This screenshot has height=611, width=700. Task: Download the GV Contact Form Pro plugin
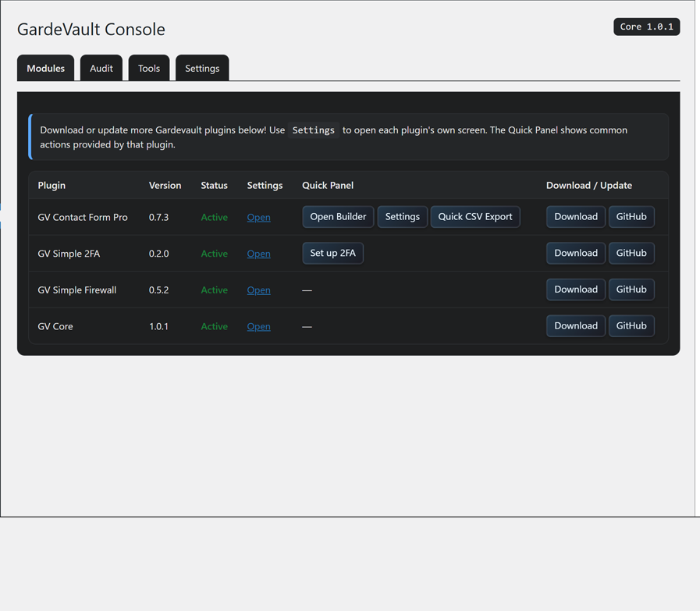[x=575, y=217]
